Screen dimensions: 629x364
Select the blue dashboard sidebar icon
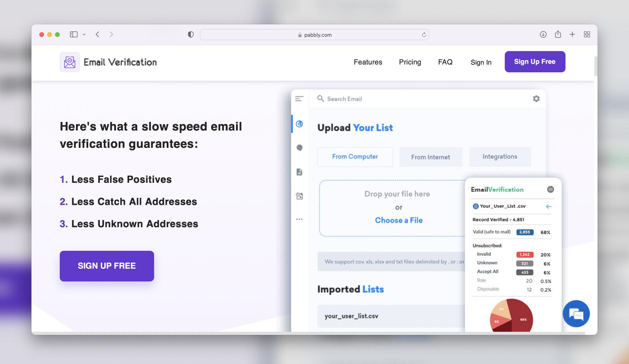coord(300,124)
